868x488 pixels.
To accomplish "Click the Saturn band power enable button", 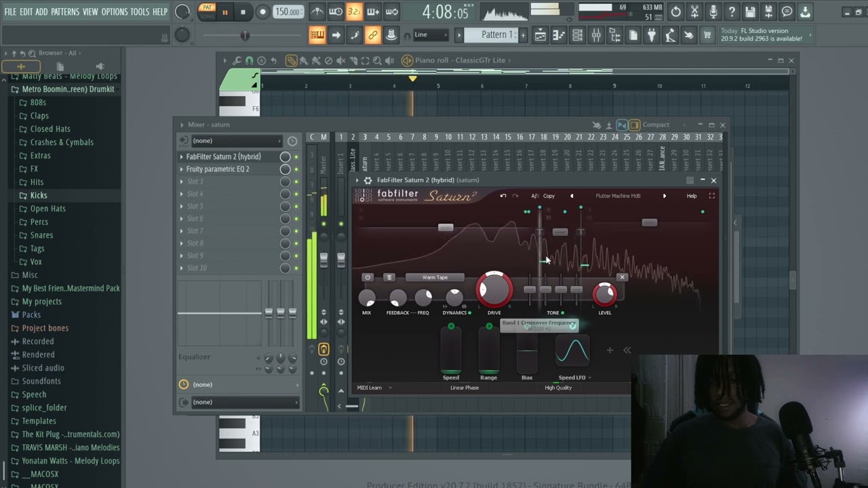I will pyautogui.click(x=368, y=277).
